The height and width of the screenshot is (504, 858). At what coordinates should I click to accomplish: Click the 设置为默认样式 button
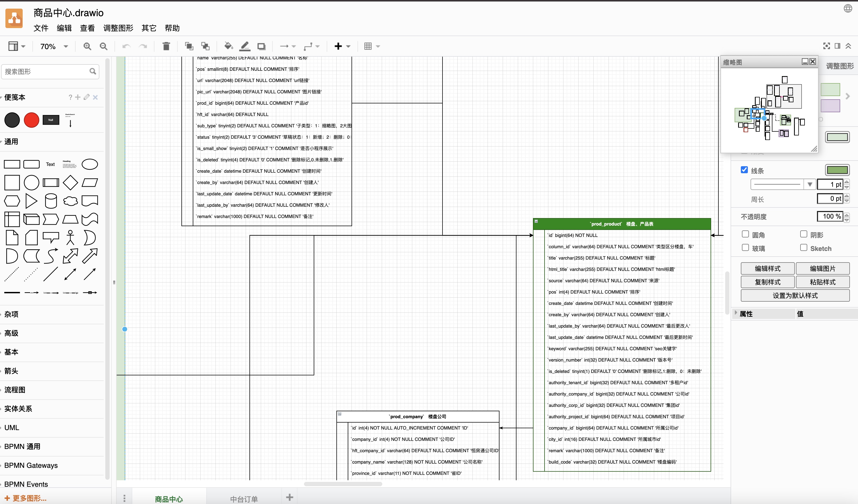click(795, 295)
